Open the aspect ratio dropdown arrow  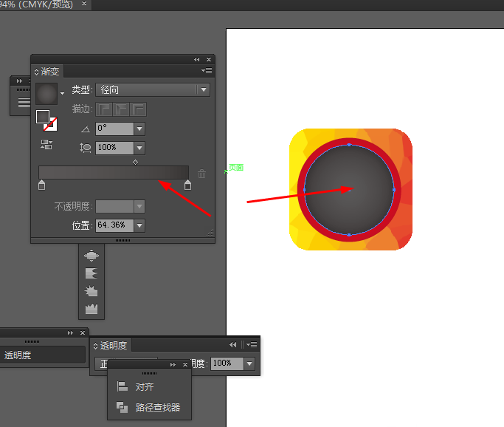click(139, 148)
